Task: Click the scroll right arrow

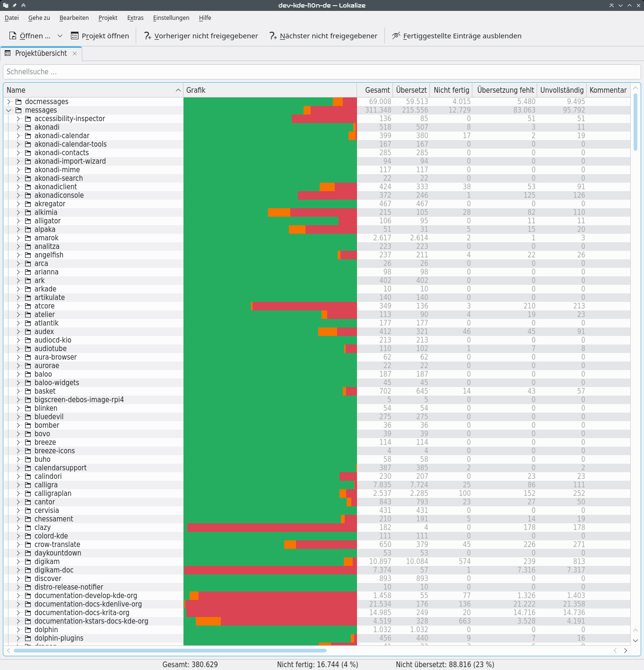Action: (626, 651)
